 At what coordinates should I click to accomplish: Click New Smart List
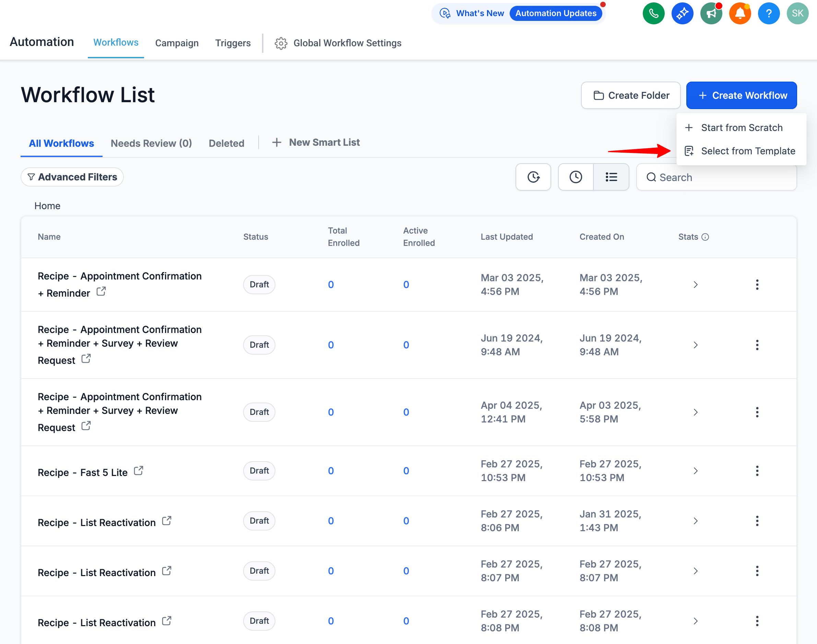[316, 143]
